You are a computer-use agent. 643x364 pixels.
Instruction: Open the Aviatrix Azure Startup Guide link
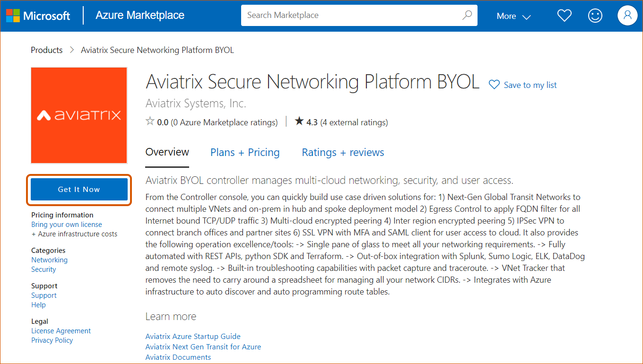point(193,336)
